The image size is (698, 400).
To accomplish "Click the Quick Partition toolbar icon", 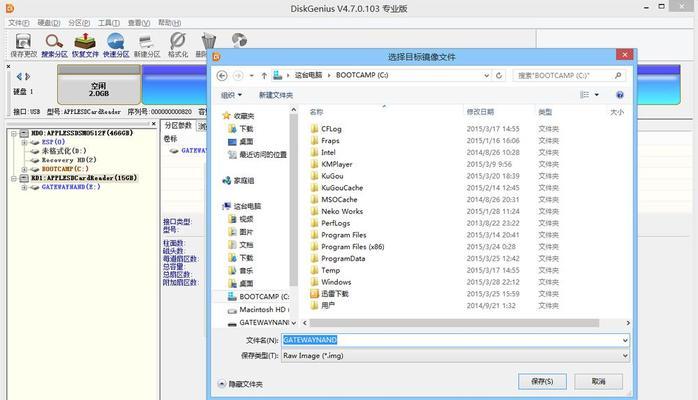I will pyautogui.click(x=116, y=41).
